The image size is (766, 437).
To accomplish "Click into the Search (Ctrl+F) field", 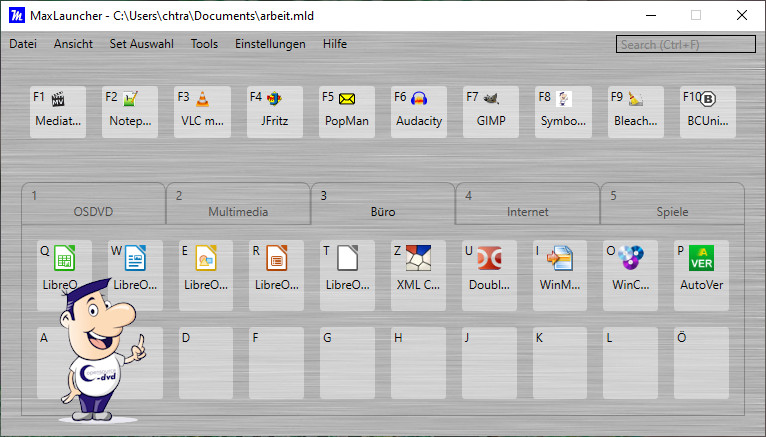I will [685, 44].
